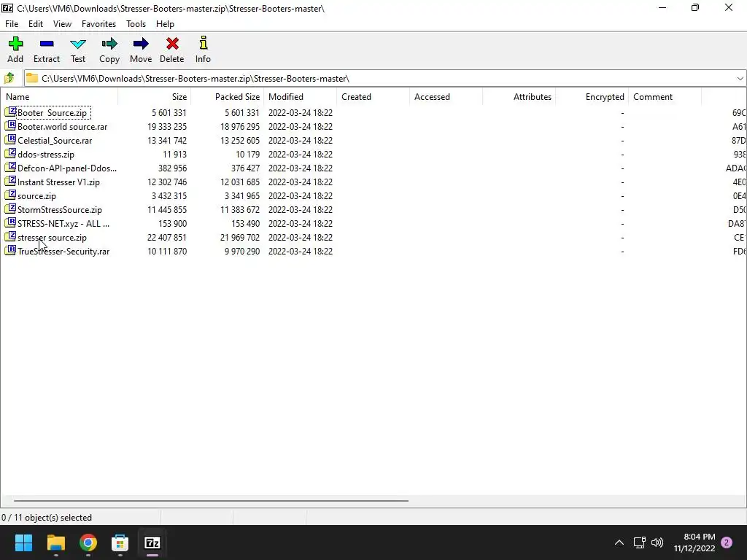Sort by the Size column header
Image resolution: width=747 pixels, height=560 pixels.
[155, 97]
